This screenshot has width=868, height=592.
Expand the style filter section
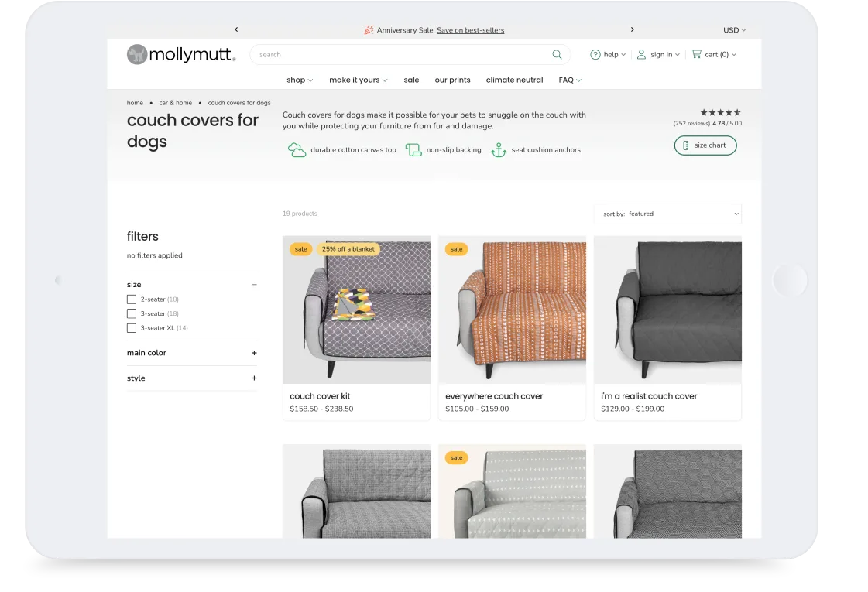(x=254, y=378)
